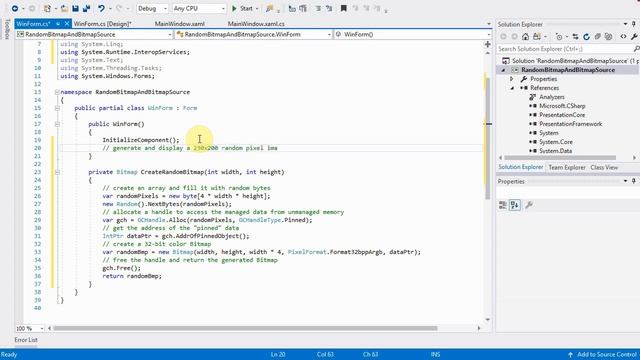Open the Start button dropdown arrow

257,9
